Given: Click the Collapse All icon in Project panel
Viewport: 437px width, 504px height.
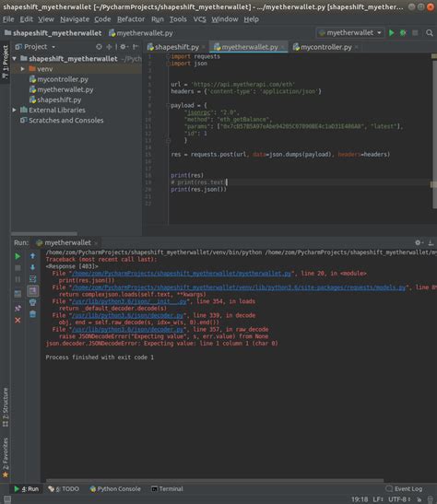Looking at the screenshot, I should pos(110,47).
